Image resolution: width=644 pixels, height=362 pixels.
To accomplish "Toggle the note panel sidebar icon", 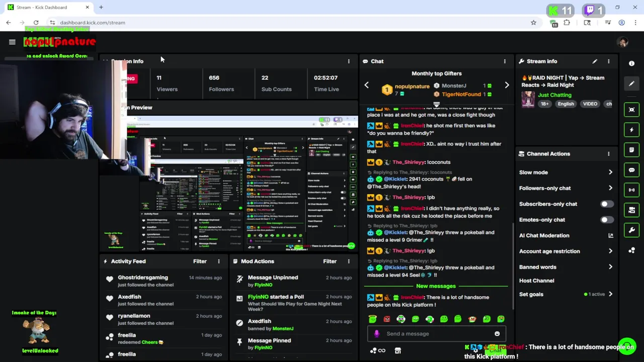I will pos(631,150).
